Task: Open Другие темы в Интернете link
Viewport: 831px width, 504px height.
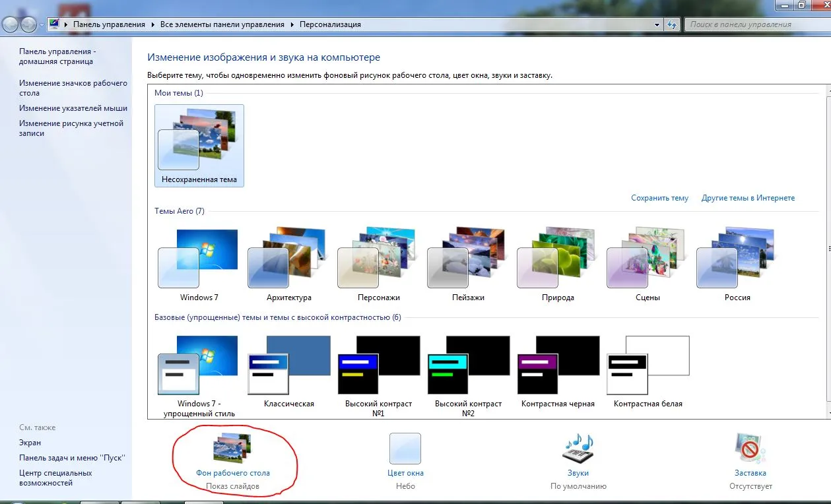Action: pos(748,198)
